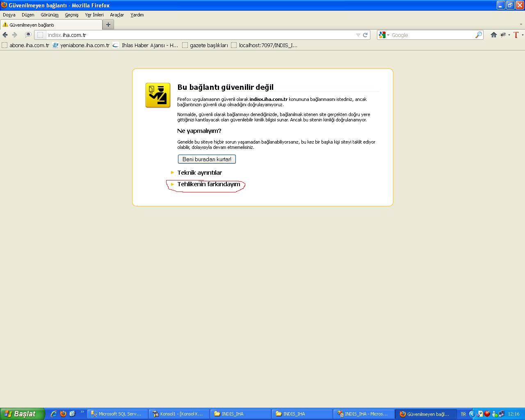Click the Google search engine icon
This screenshot has width=525, height=420.
pos(382,35)
